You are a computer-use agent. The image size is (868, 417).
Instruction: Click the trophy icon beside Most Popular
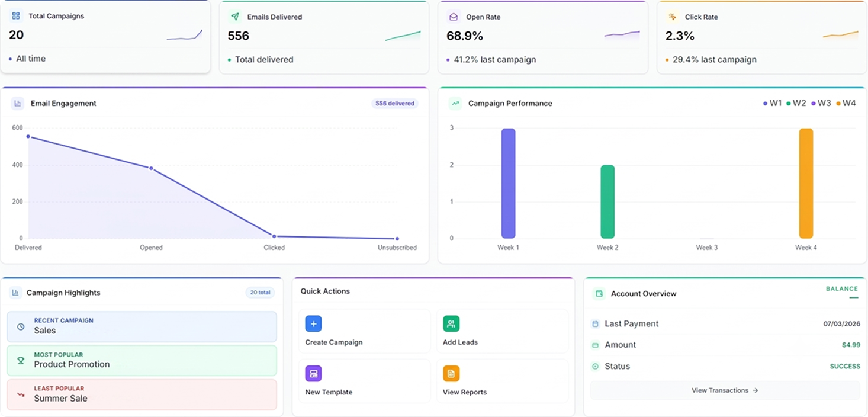click(x=21, y=360)
